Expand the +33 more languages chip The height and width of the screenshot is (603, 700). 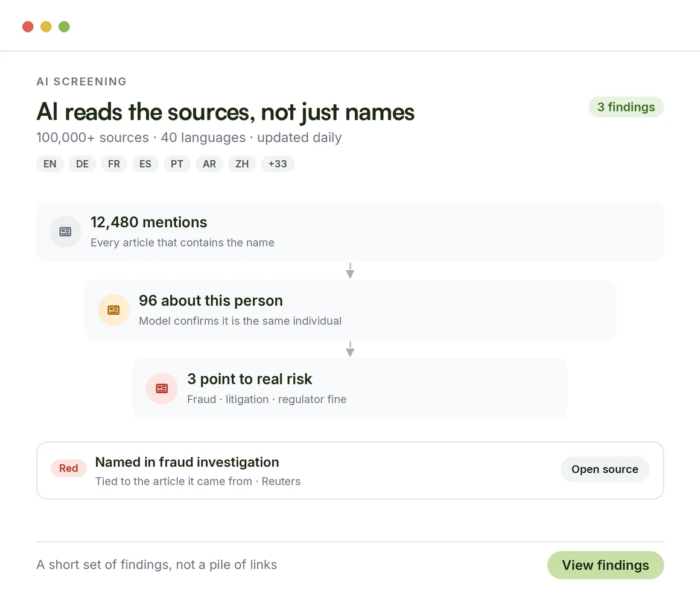[278, 163]
